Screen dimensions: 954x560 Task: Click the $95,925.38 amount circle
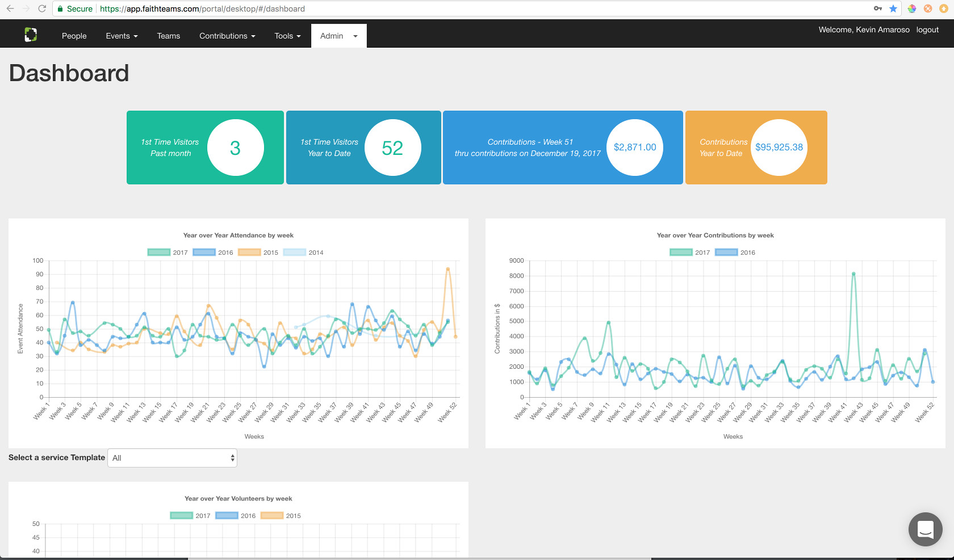(x=779, y=148)
